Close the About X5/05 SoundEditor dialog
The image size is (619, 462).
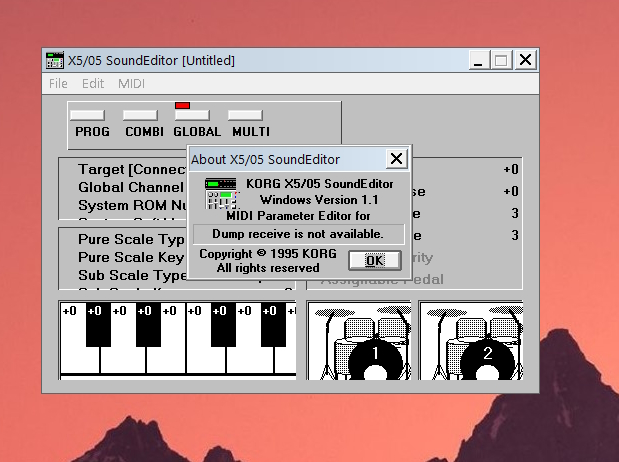point(396,159)
